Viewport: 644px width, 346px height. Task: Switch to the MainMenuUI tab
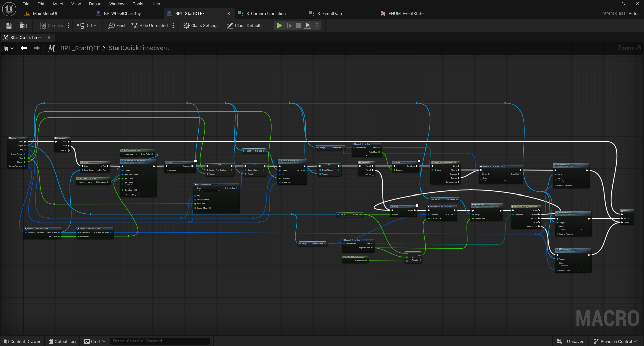45,14
